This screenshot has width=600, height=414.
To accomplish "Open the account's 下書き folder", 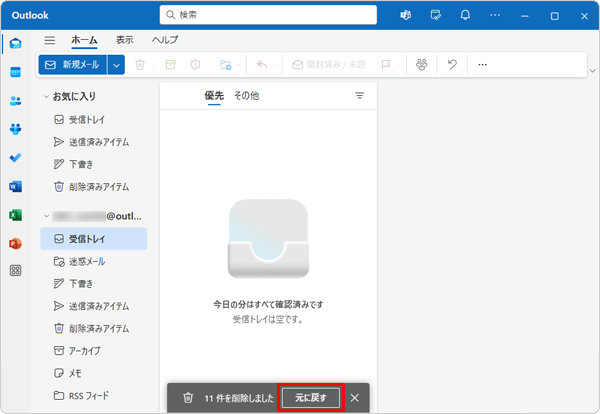I will 94,284.
